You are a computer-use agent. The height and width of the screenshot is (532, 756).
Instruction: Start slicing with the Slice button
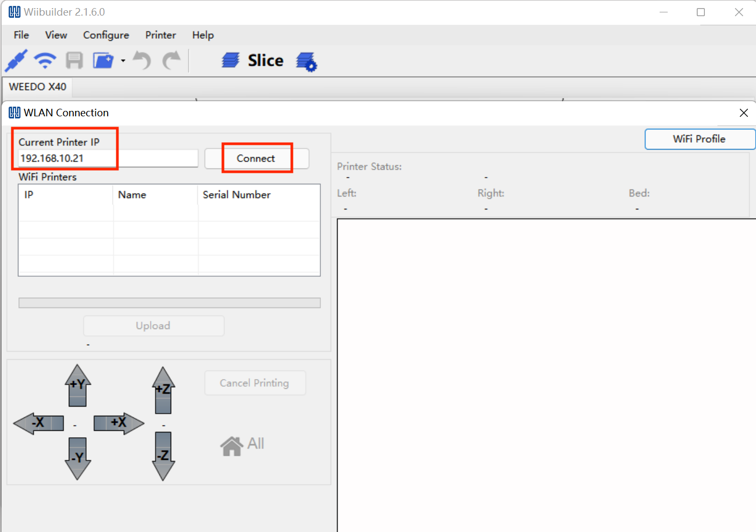click(x=253, y=60)
